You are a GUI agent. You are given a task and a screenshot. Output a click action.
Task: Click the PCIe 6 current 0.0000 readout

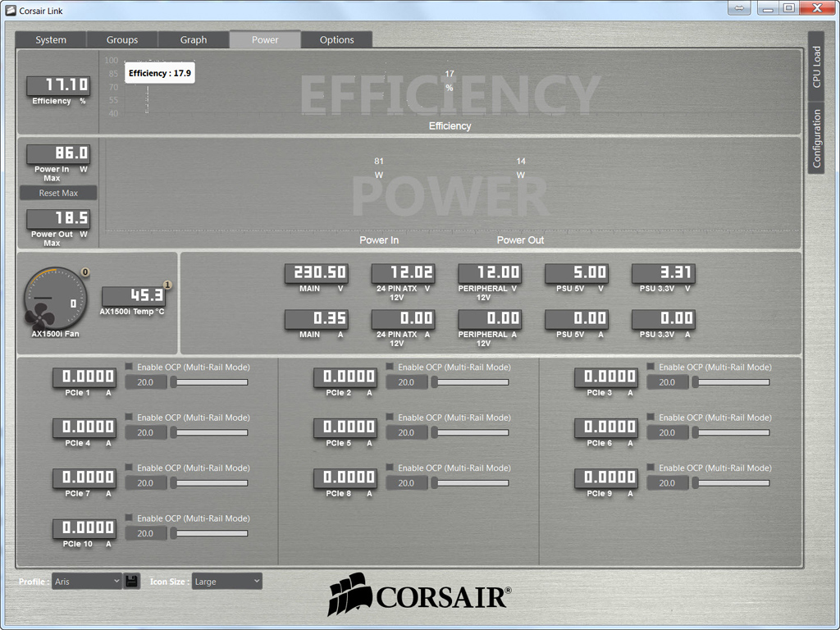606,427
